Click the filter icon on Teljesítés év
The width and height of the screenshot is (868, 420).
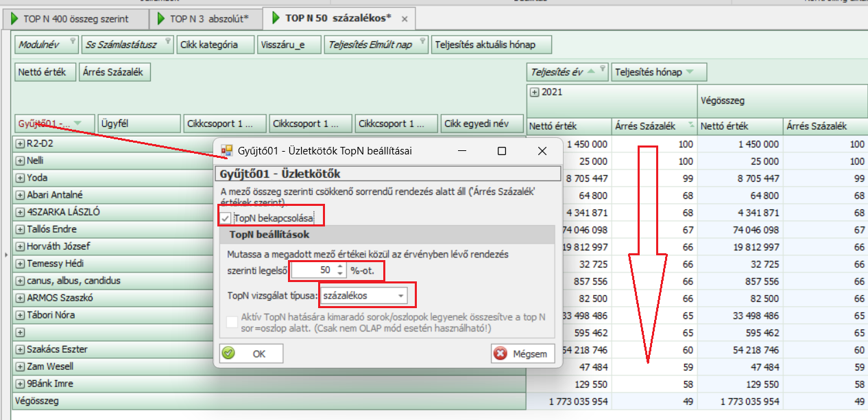(x=603, y=68)
